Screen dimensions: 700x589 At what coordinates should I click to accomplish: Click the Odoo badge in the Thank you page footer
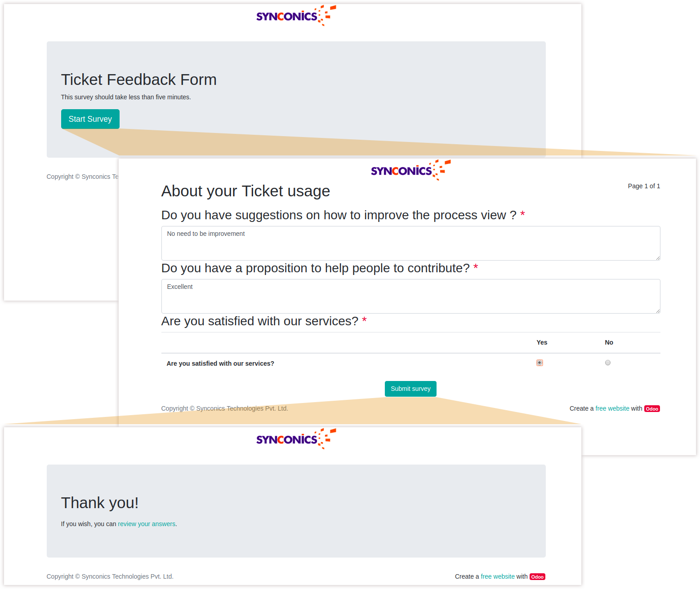tap(537, 577)
